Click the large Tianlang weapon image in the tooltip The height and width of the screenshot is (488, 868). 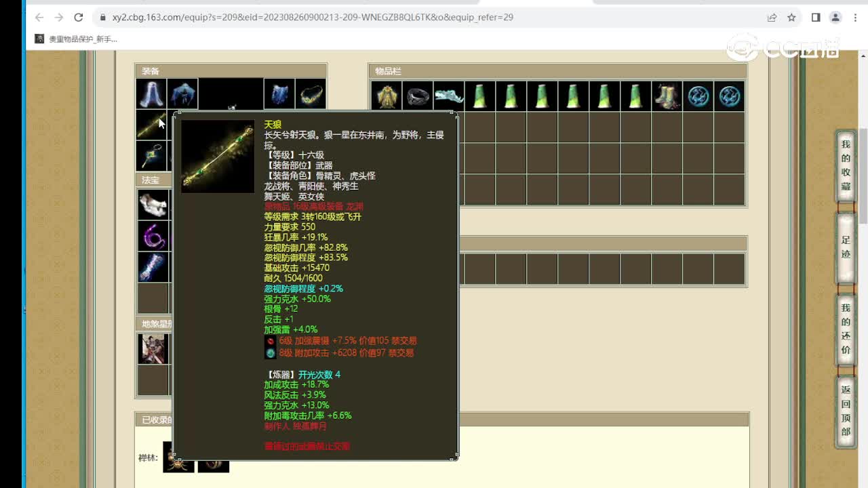pyautogui.click(x=218, y=157)
